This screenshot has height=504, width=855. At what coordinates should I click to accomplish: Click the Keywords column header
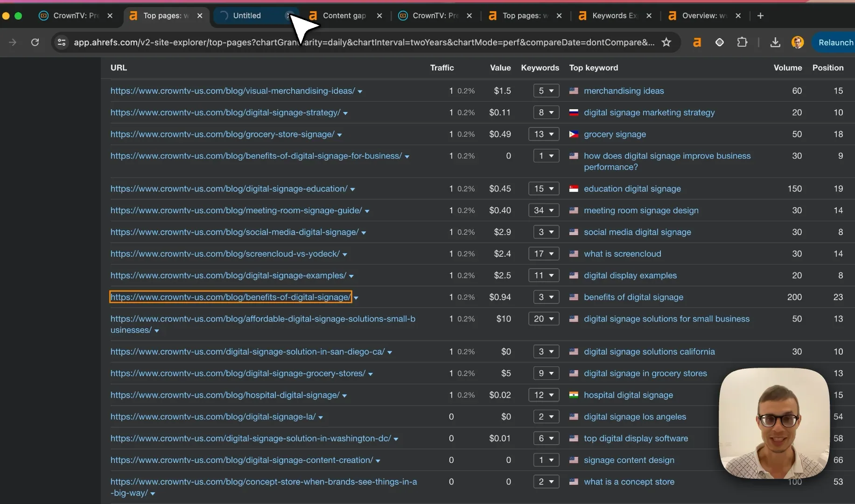(x=540, y=68)
